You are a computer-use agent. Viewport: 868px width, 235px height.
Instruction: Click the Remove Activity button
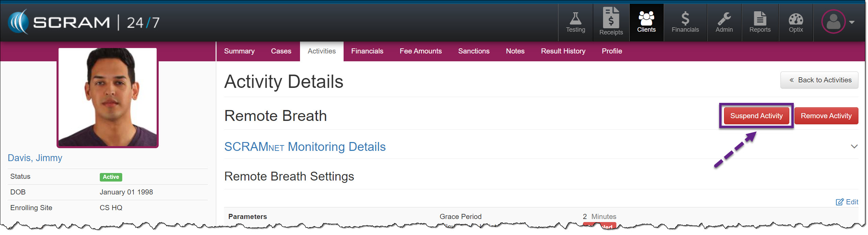click(826, 116)
